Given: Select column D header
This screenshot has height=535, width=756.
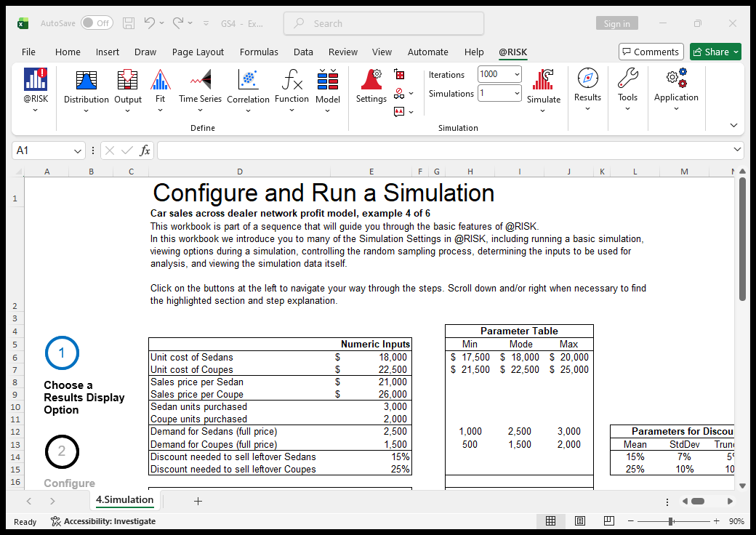Looking at the screenshot, I should pos(240,172).
